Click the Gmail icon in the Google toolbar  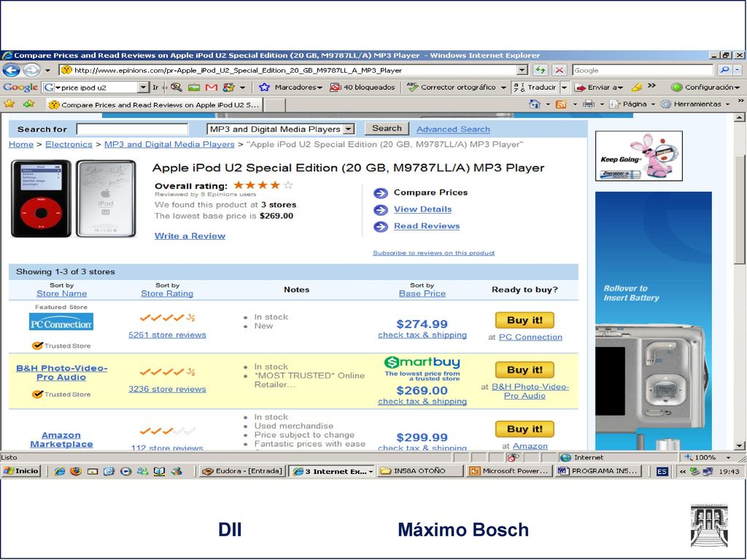pyautogui.click(x=212, y=87)
